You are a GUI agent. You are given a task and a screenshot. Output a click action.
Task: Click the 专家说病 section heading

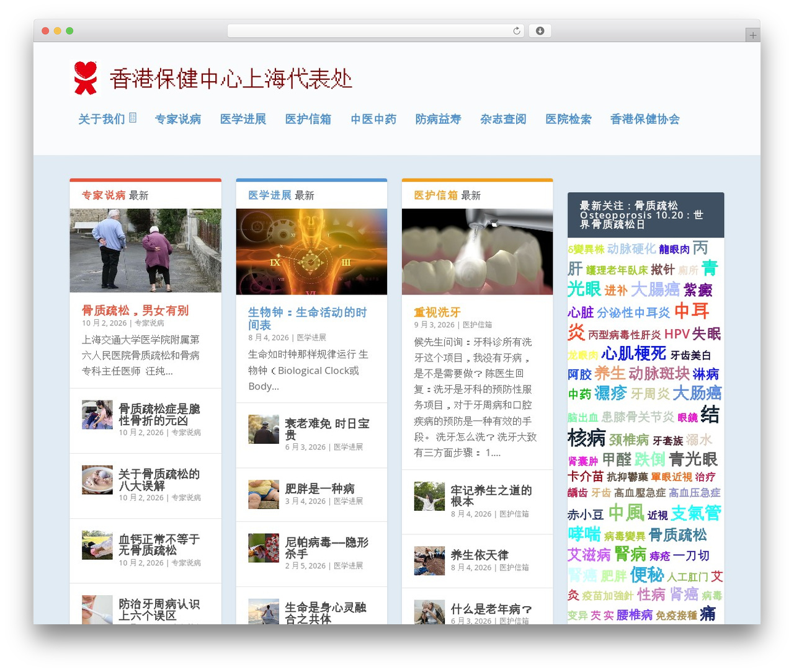(x=104, y=195)
